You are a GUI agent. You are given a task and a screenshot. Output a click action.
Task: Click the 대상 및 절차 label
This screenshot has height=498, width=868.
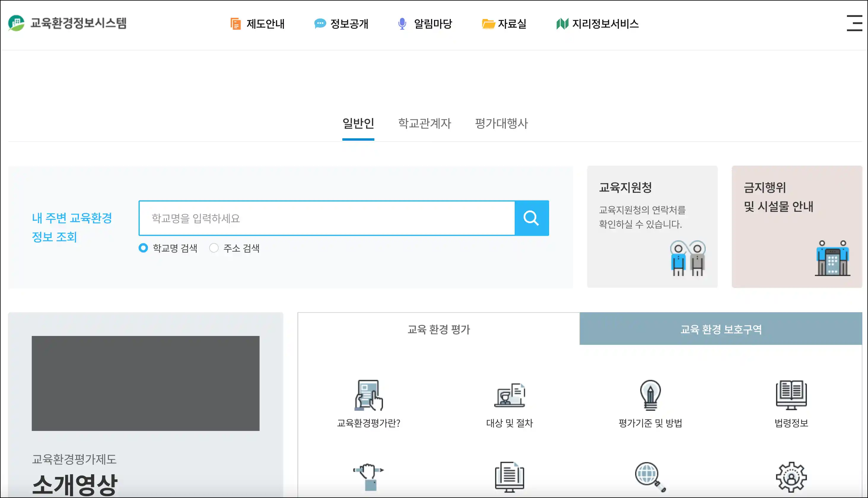click(x=509, y=423)
